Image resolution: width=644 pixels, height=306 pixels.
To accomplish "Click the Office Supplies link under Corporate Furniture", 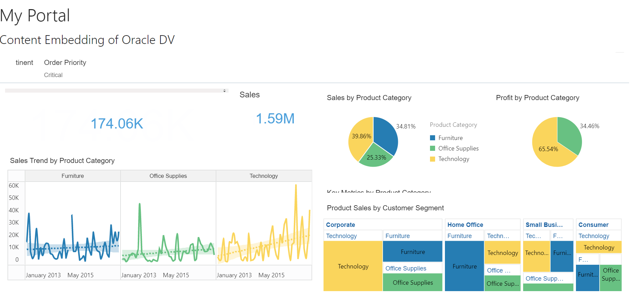I will tap(406, 268).
